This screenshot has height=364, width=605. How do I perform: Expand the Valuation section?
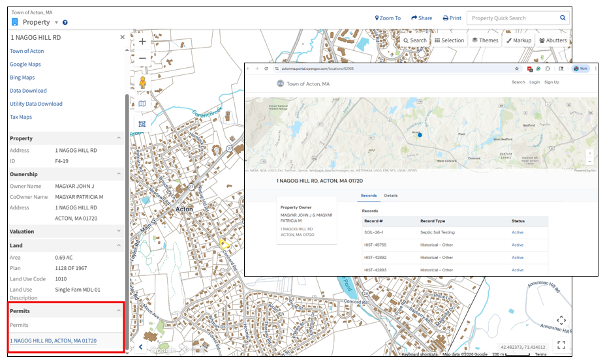(x=118, y=231)
